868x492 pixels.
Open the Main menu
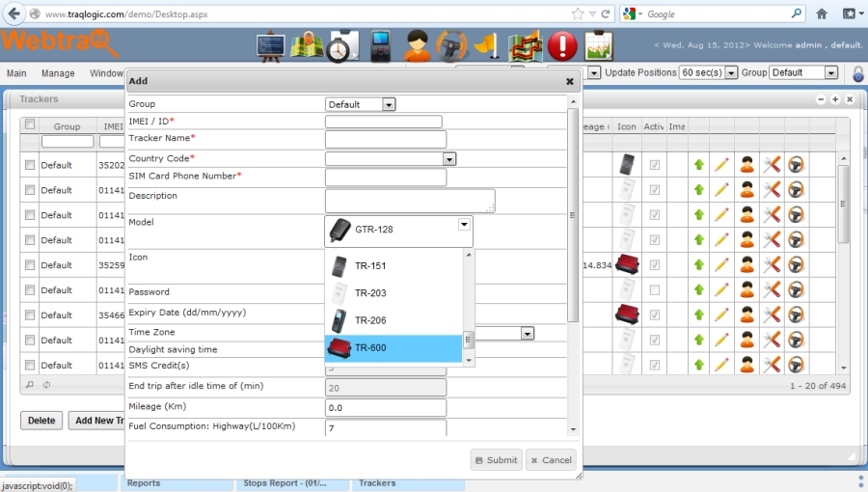click(16, 73)
